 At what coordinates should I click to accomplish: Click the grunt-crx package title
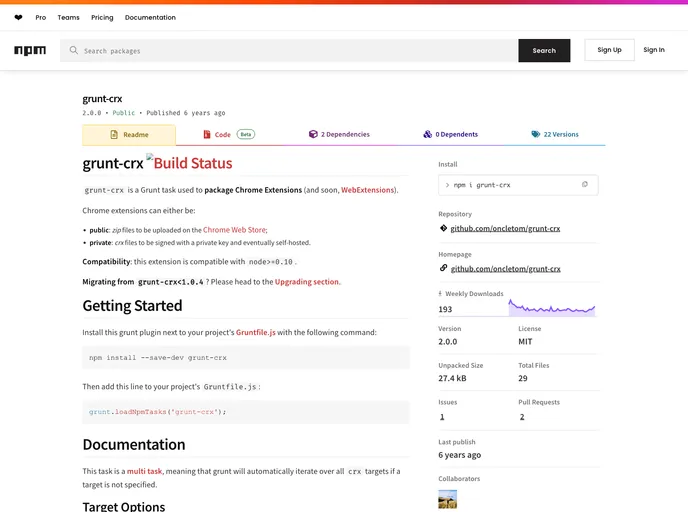coord(102,99)
